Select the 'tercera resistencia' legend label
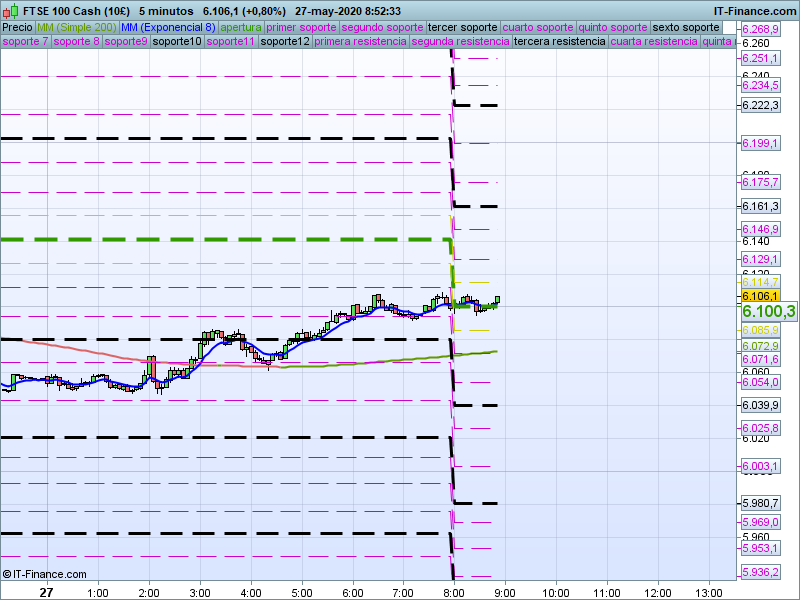This screenshot has width=800, height=600. [559, 42]
